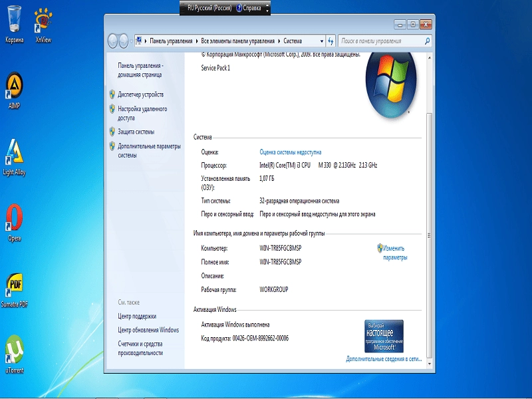532x399 pixels.
Task: Click the shield icon next to Защита системы
Action: [112, 132]
